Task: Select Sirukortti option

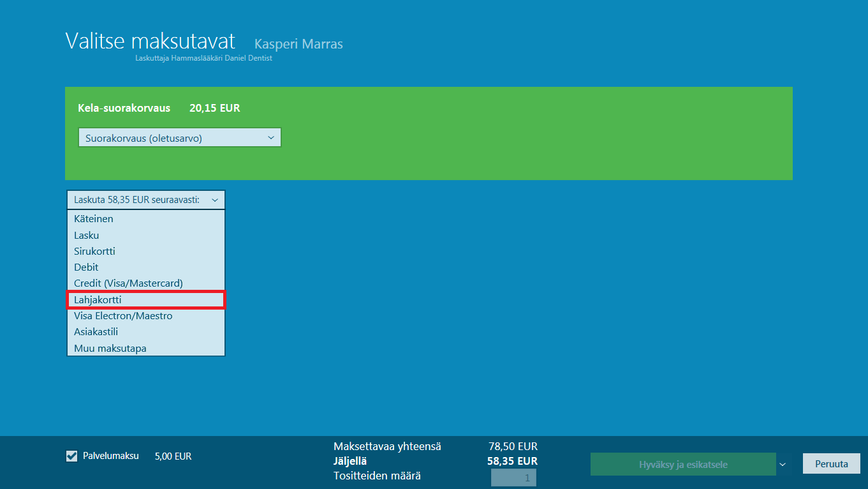Action: click(145, 251)
